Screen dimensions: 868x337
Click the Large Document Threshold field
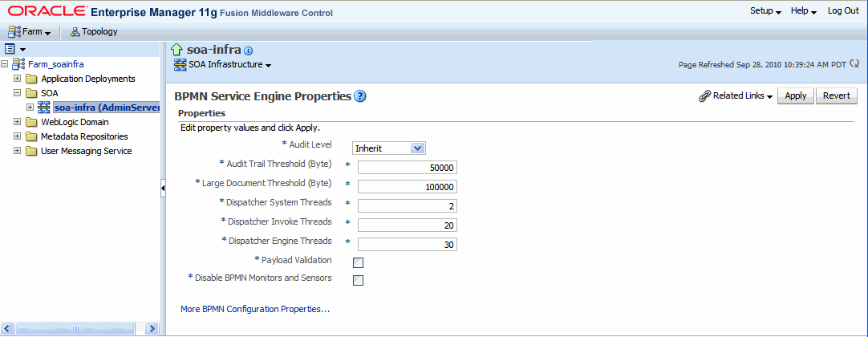pos(407,187)
